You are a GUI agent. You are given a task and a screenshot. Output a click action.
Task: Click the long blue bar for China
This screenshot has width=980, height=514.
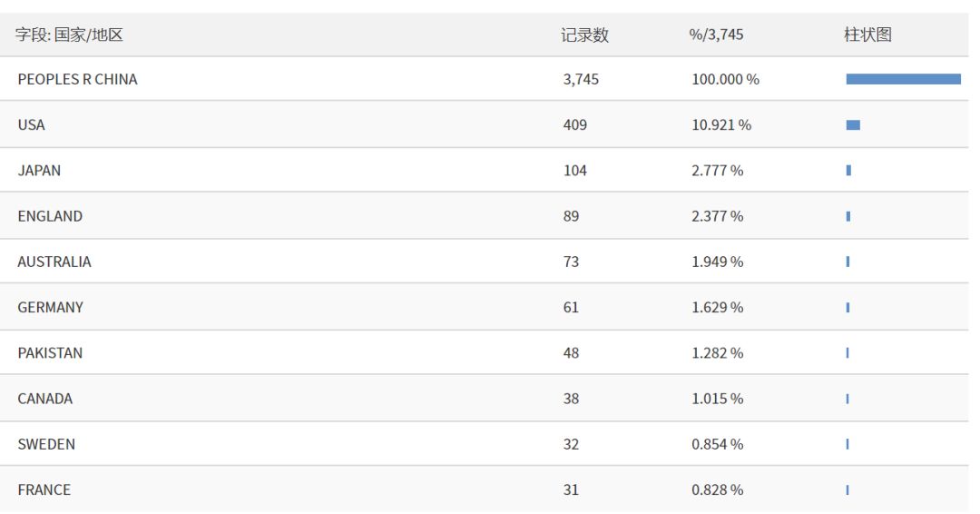point(903,79)
